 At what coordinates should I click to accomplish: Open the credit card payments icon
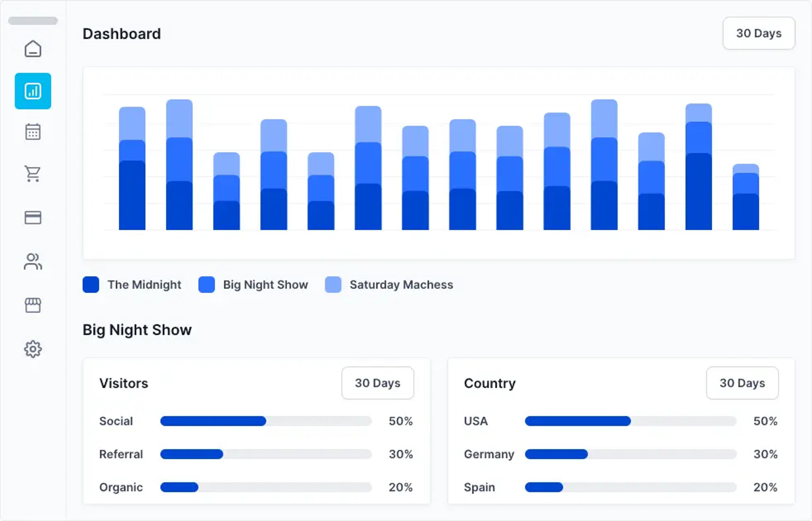click(33, 218)
